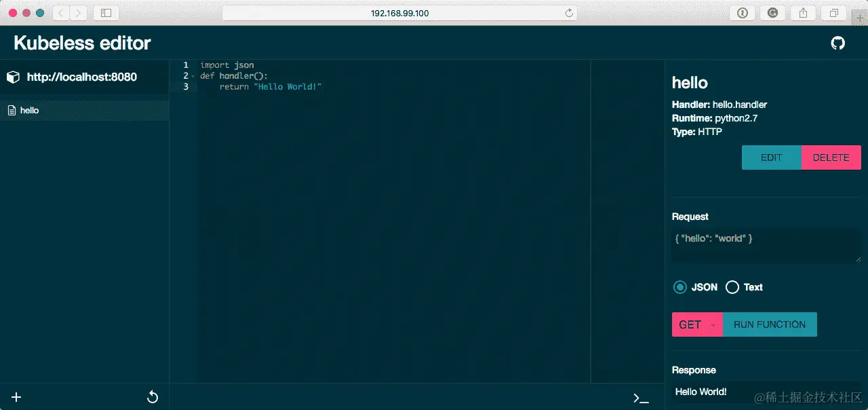This screenshot has width=868, height=410.
Task: Open Safari share button
Action: (x=804, y=13)
